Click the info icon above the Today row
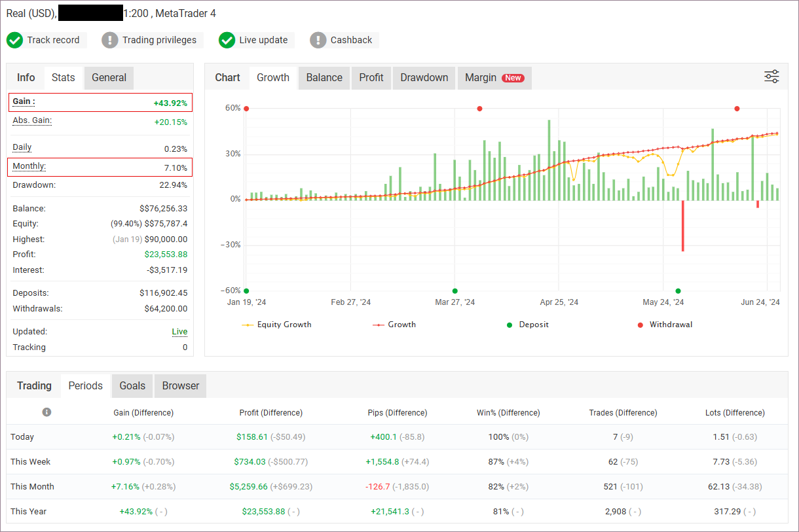799x532 pixels. pyautogui.click(x=46, y=412)
